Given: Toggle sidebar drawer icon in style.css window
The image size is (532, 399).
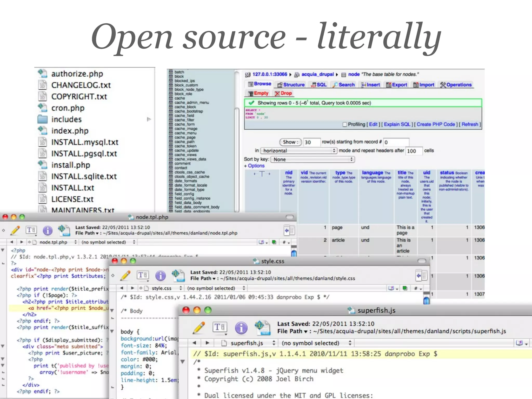Looking at the screenshot, I should 421,276.
